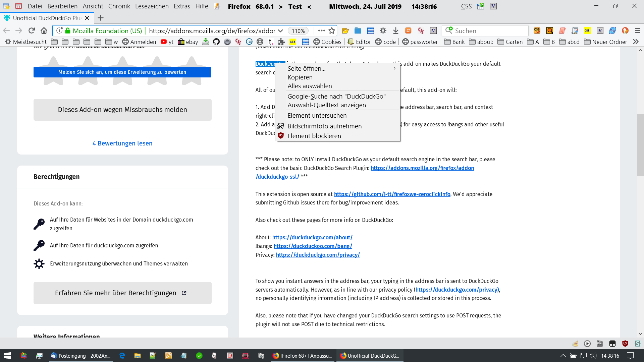
Task: Open the Firefox hamburger menu
Action: point(638,31)
